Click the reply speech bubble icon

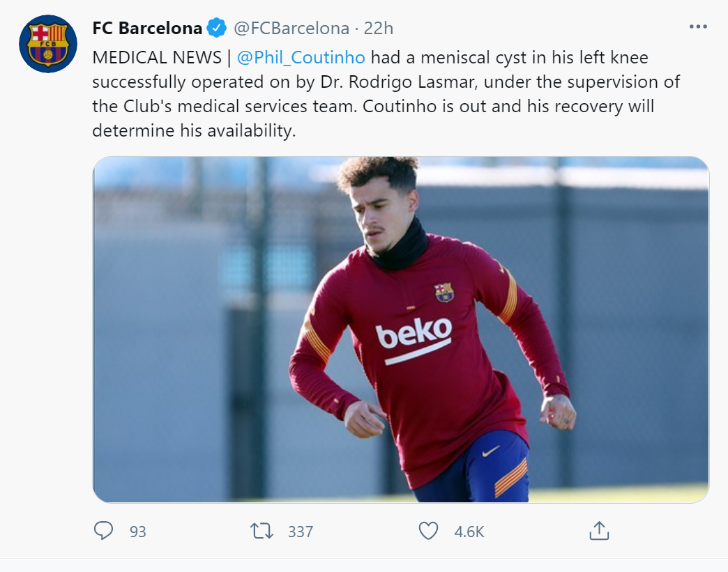[x=103, y=532]
